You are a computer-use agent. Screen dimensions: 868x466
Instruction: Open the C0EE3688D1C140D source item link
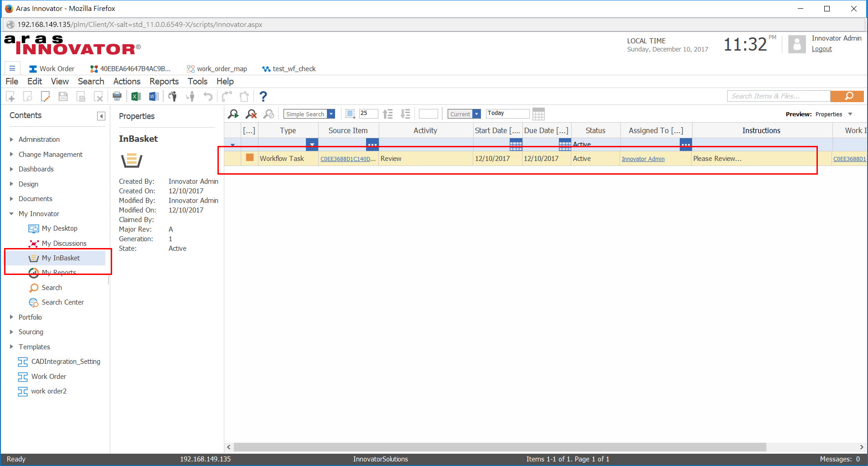[348, 159]
